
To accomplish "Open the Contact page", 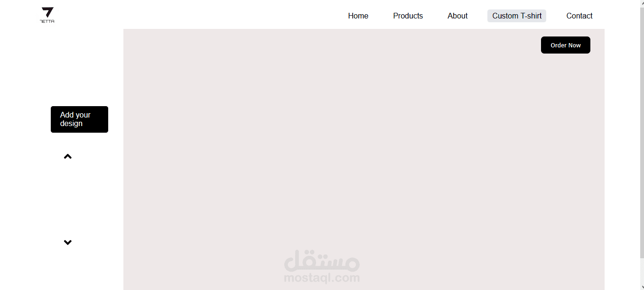I will click(579, 16).
